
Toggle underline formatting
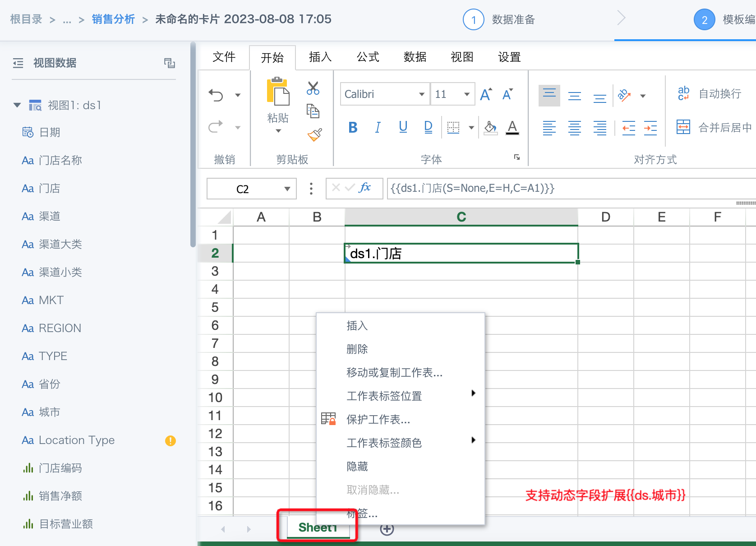(403, 128)
